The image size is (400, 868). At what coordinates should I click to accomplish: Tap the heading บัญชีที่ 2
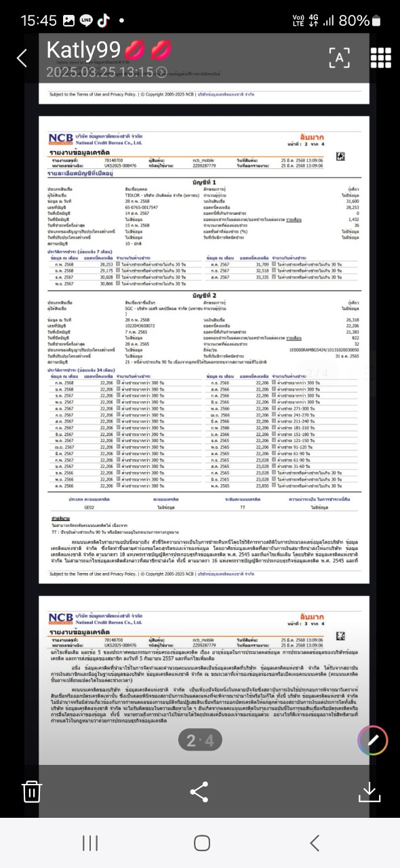coord(203,295)
